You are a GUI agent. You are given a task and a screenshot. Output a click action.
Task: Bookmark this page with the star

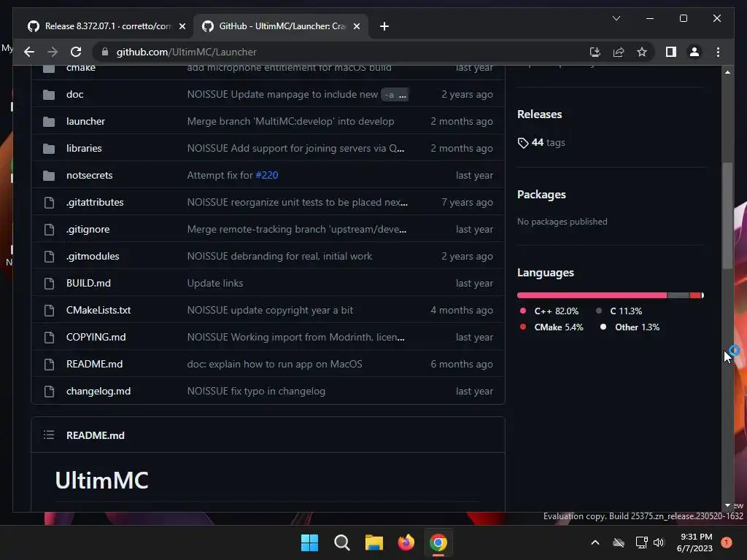coord(642,52)
